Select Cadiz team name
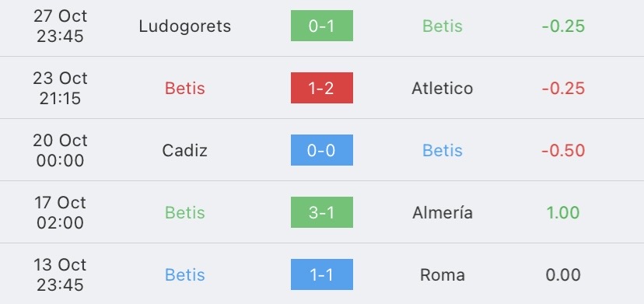 pyautogui.click(x=185, y=150)
